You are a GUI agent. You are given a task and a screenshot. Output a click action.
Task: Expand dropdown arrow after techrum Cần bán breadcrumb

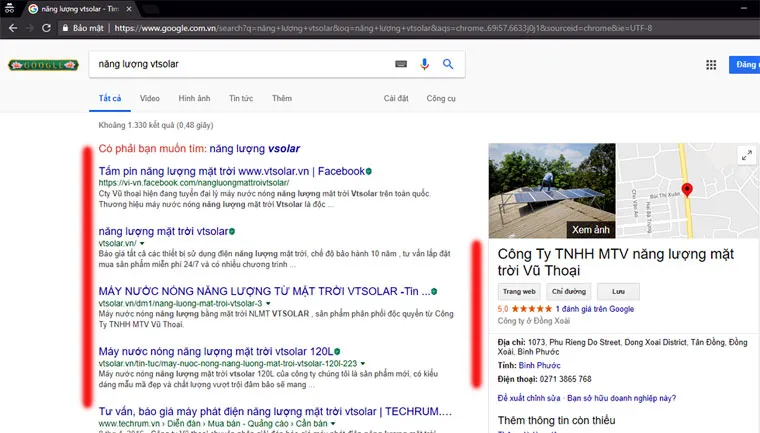coord(333,424)
